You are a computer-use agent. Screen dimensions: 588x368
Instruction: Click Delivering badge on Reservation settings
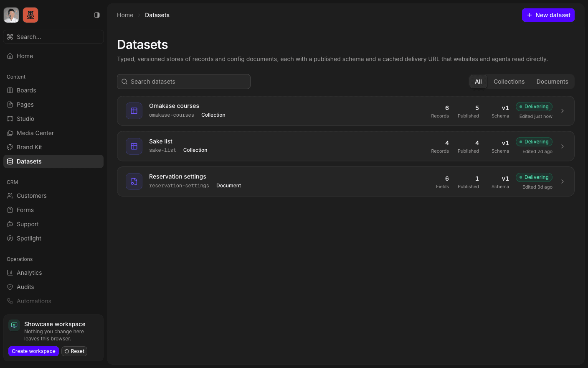(x=534, y=177)
